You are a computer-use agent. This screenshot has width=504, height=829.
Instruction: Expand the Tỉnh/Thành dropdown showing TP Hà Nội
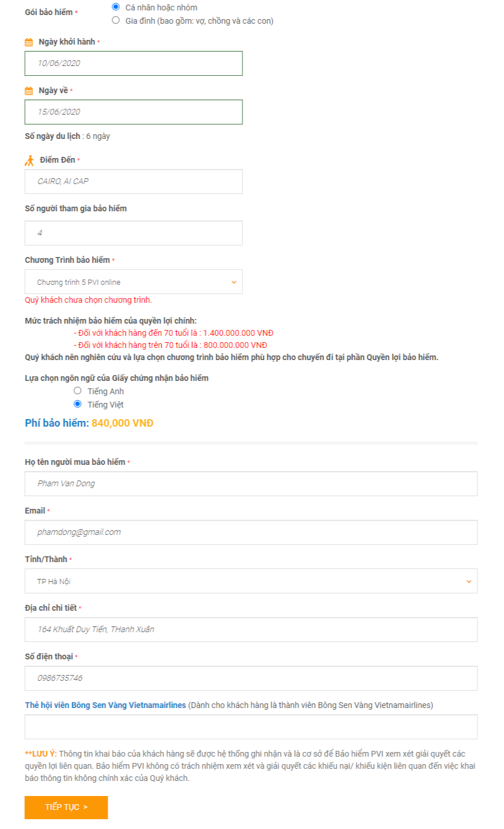point(251,581)
